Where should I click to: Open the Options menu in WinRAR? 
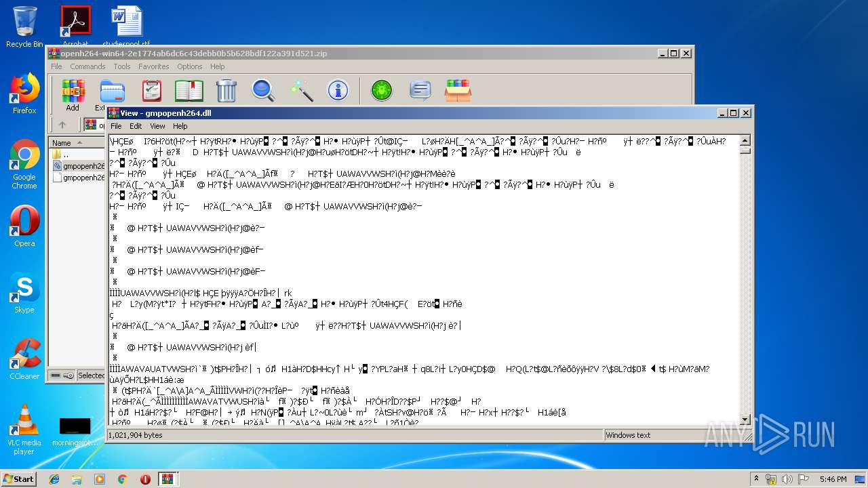[190, 66]
